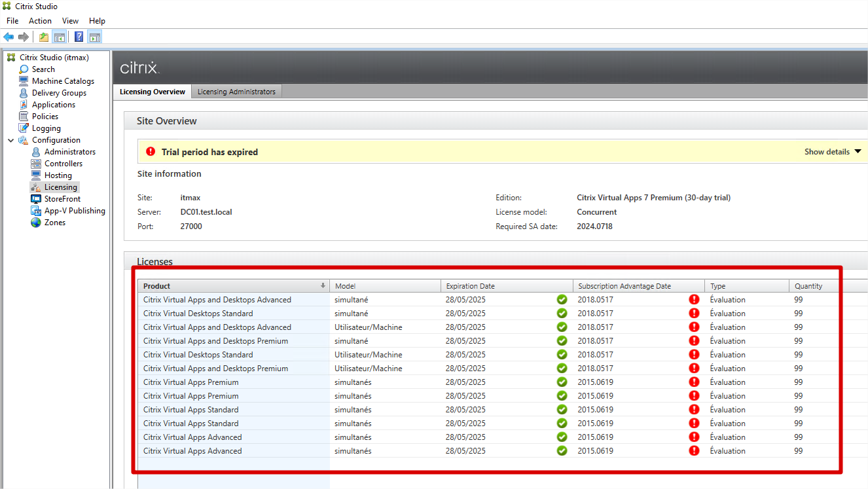
Task: Click the blue Help toolbar icon
Action: point(79,37)
